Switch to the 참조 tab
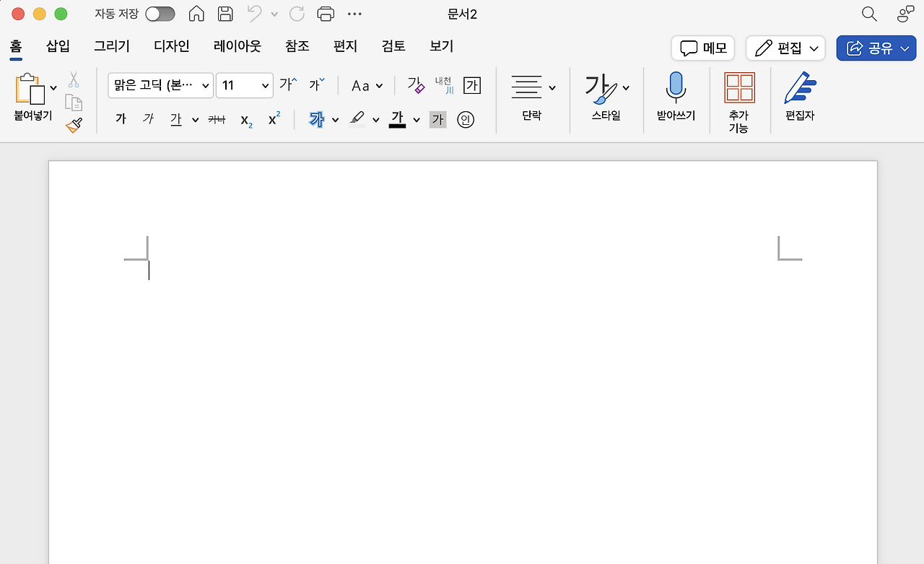 pyautogui.click(x=297, y=46)
